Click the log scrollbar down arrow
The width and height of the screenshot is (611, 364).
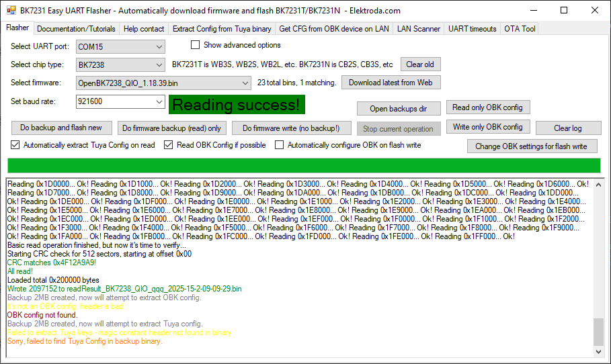coord(598,351)
